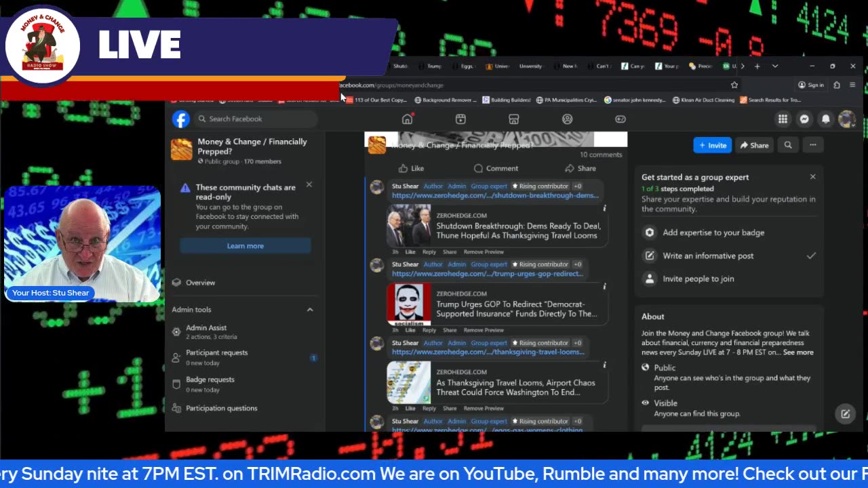Open the Trump Urges GOP article thumbnail
This screenshot has height=488, width=868.
(408, 304)
